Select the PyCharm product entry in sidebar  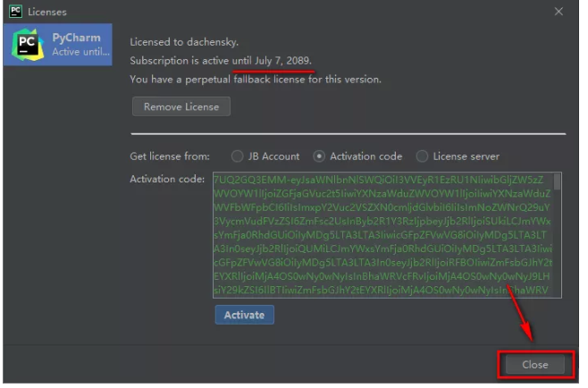58,45
